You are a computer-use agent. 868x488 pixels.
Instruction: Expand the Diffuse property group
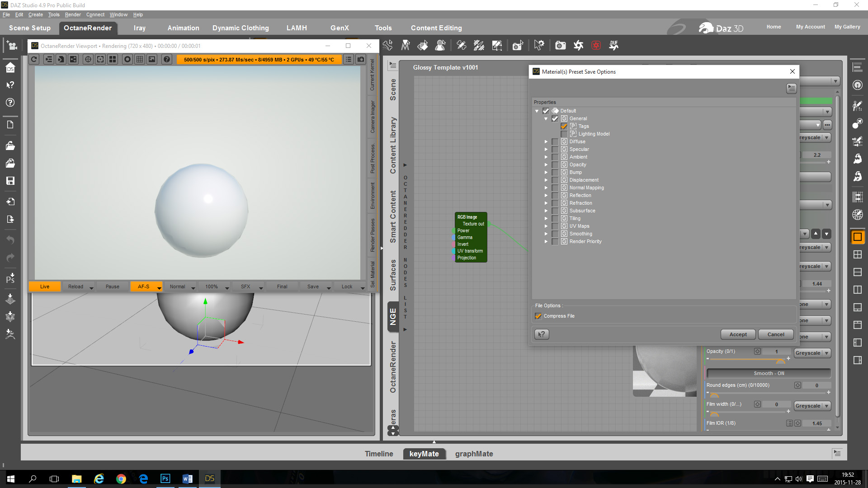pyautogui.click(x=546, y=142)
